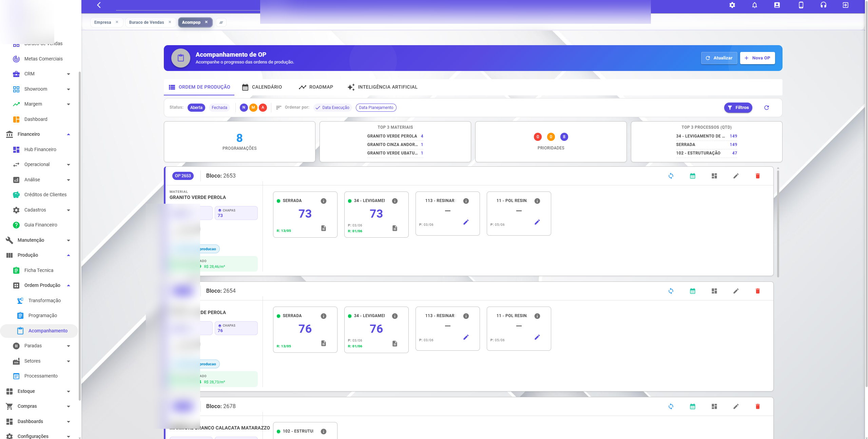This screenshot has width=868, height=439.
Task: Toggle Aberta status filter
Action: tap(196, 108)
